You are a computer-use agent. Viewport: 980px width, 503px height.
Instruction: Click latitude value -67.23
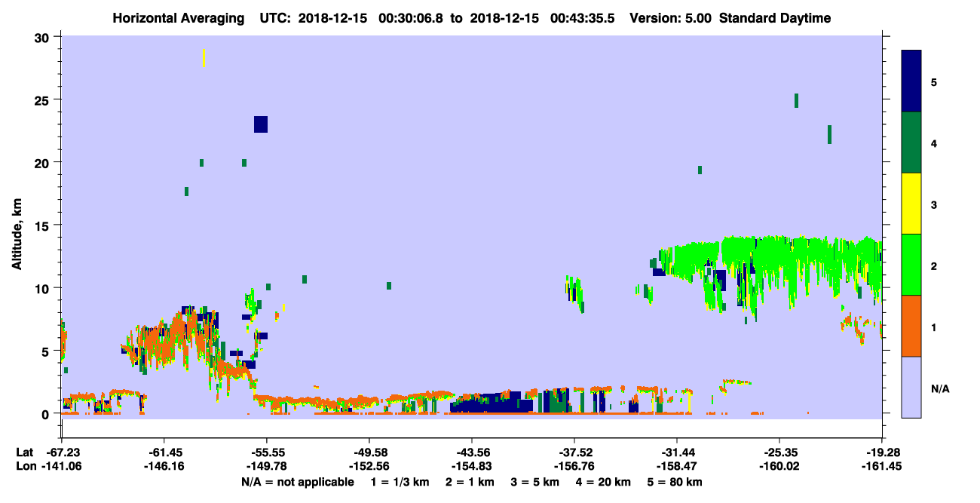tap(62, 452)
